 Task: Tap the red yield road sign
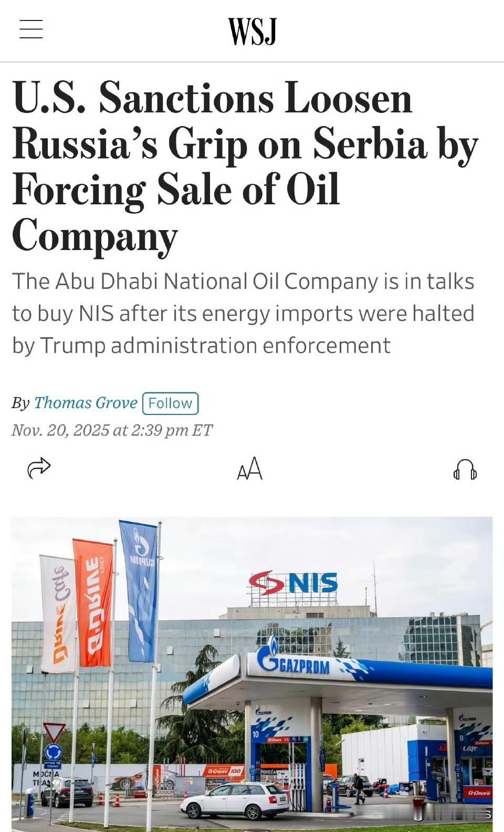click(x=54, y=732)
